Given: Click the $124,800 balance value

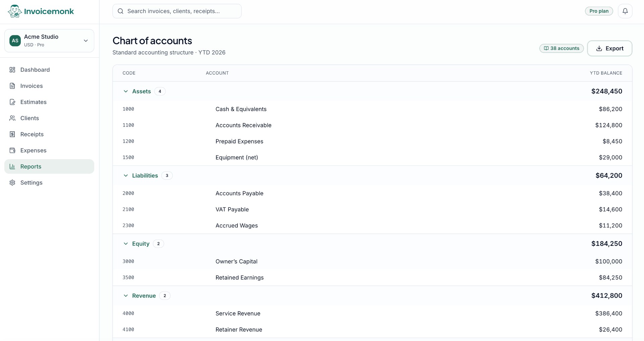Looking at the screenshot, I should tap(608, 125).
